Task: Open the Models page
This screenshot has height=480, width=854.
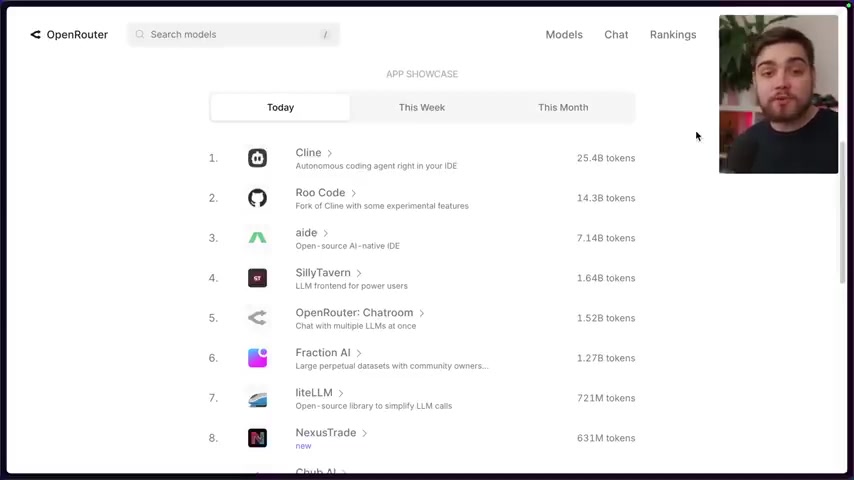Action: pyautogui.click(x=564, y=34)
